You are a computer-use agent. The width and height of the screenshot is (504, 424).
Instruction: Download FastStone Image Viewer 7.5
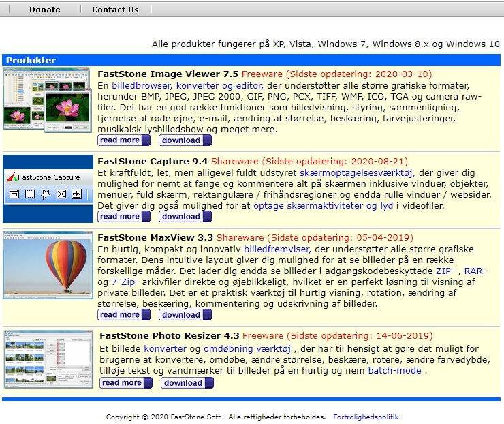[x=185, y=140]
